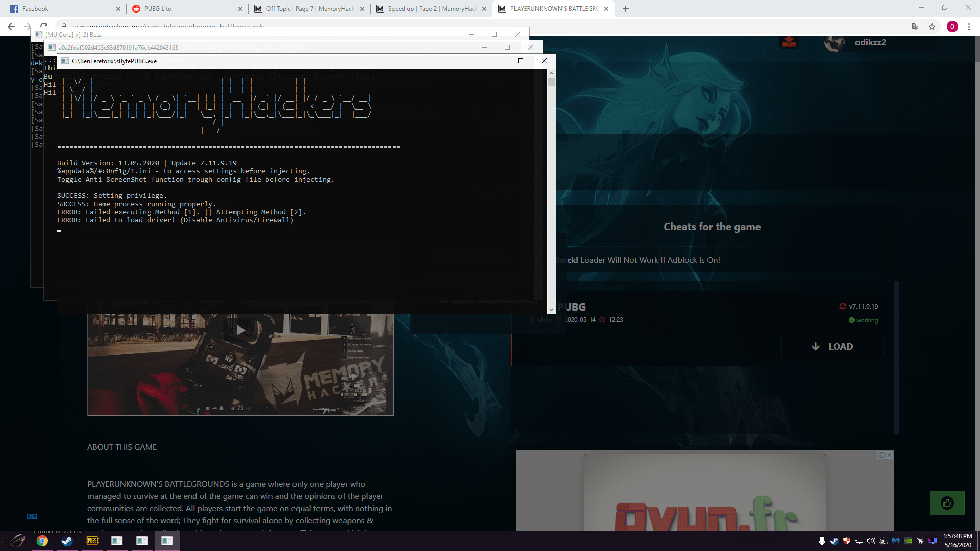This screenshot has height=551, width=980.
Task: Open a new browser tab
Action: pyautogui.click(x=626, y=9)
